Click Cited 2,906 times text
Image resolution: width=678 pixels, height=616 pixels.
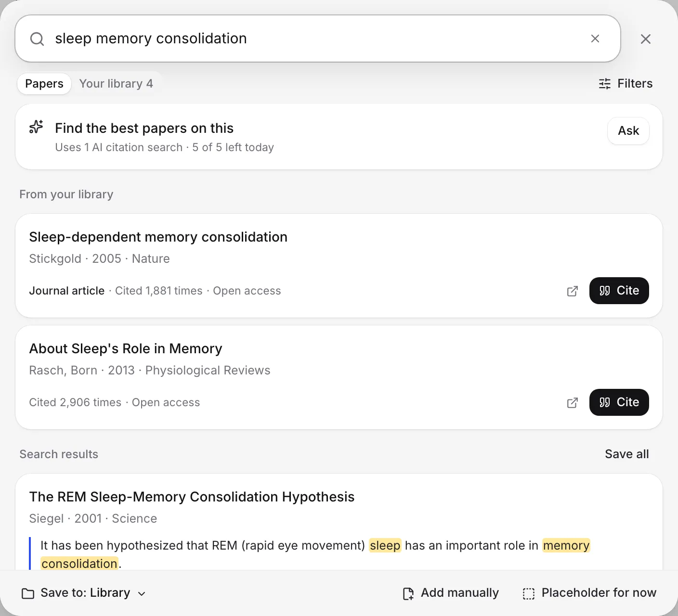coord(75,402)
